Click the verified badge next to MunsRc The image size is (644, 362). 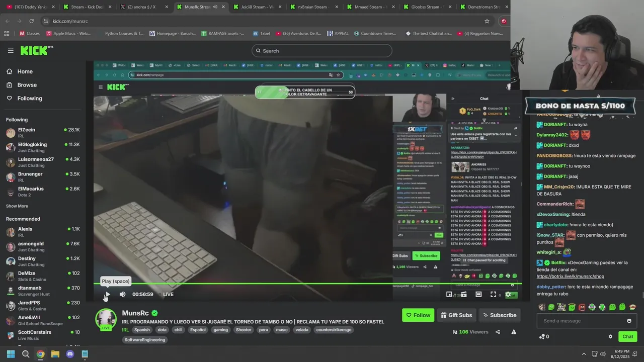pyautogui.click(x=155, y=313)
